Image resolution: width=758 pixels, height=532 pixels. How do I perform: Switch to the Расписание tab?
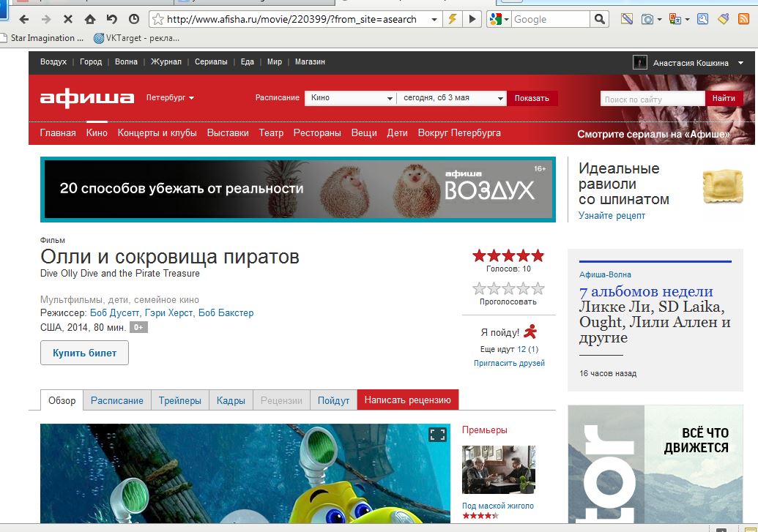[117, 400]
